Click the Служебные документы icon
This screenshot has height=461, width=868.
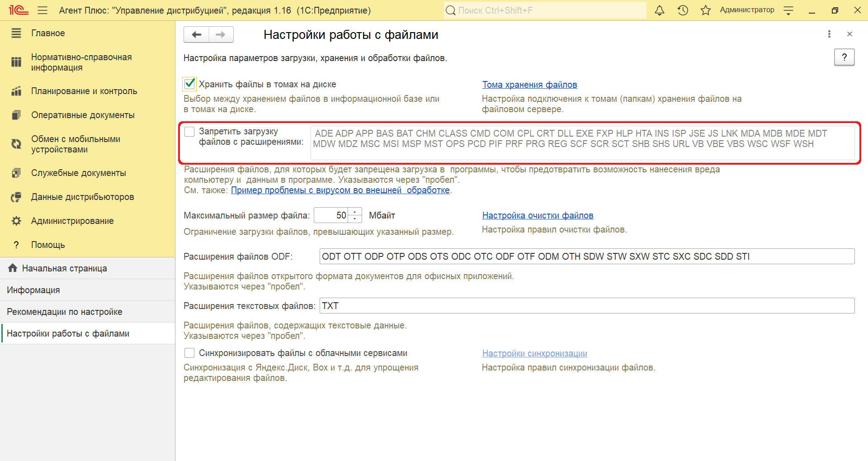tap(16, 173)
